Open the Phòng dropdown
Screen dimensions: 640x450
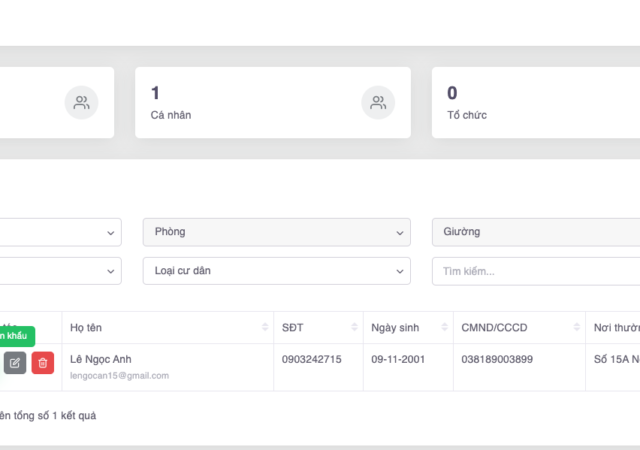tap(276, 232)
